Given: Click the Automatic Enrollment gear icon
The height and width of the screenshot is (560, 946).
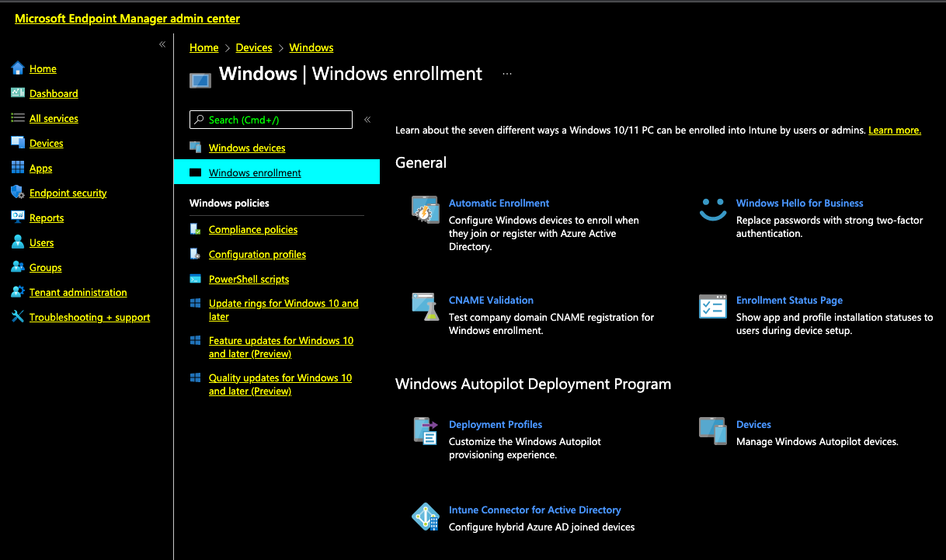Looking at the screenshot, I should tap(426, 210).
